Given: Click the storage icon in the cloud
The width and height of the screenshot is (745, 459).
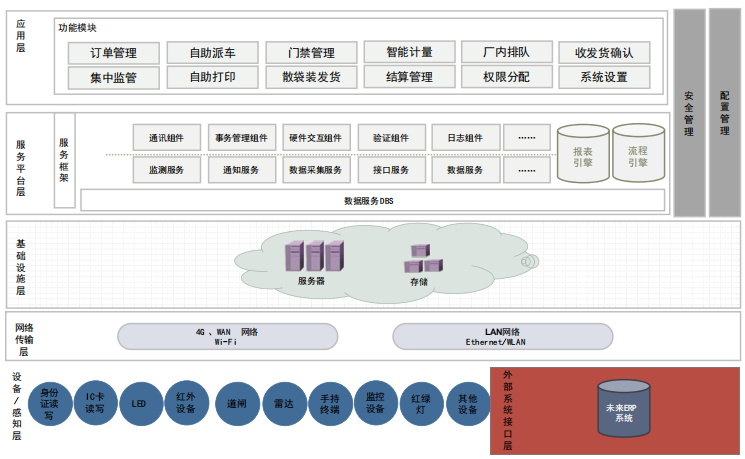Looking at the screenshot, I should click(x=421, y=259).
